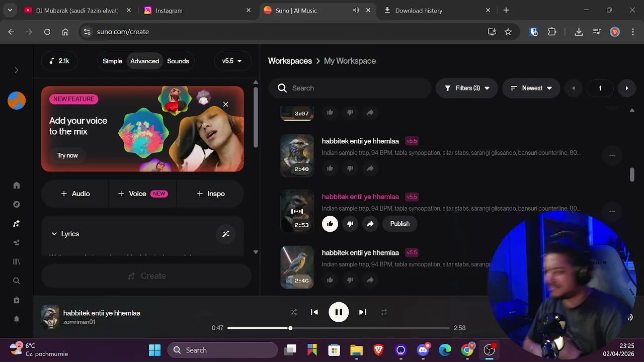
Task: Dislike the playing 2:53 song
Action: [350, 224]
